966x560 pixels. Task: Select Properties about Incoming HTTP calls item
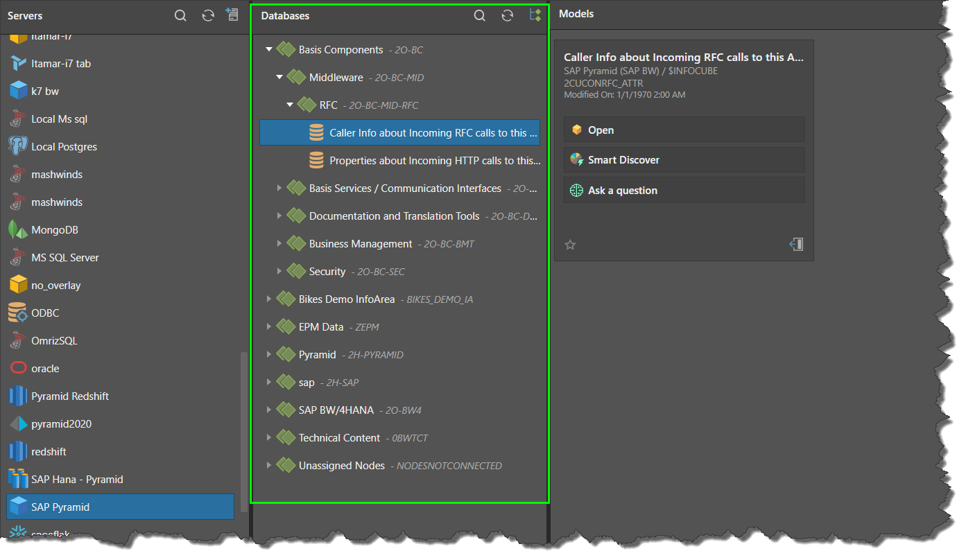(x=434, y=161)
